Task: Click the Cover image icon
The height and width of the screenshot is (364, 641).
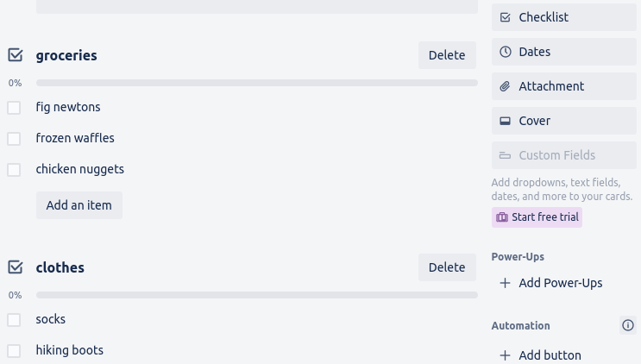Action: [506, 121]
